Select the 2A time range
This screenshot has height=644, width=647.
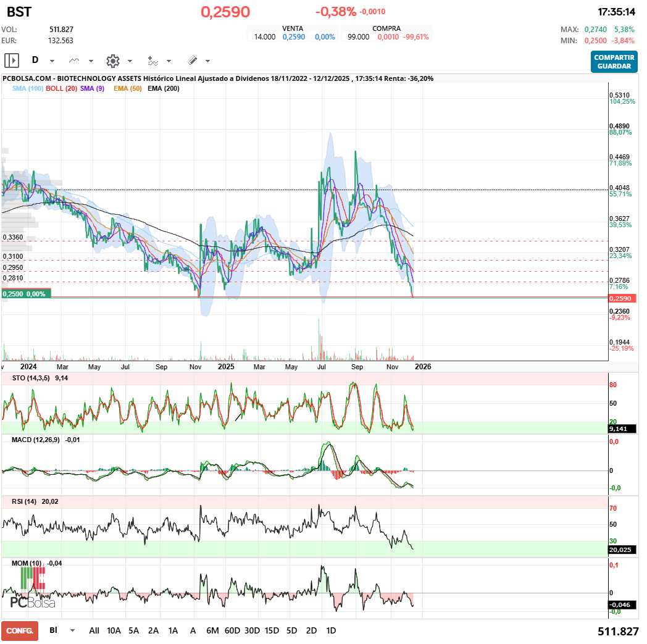(x=153, y=630)
